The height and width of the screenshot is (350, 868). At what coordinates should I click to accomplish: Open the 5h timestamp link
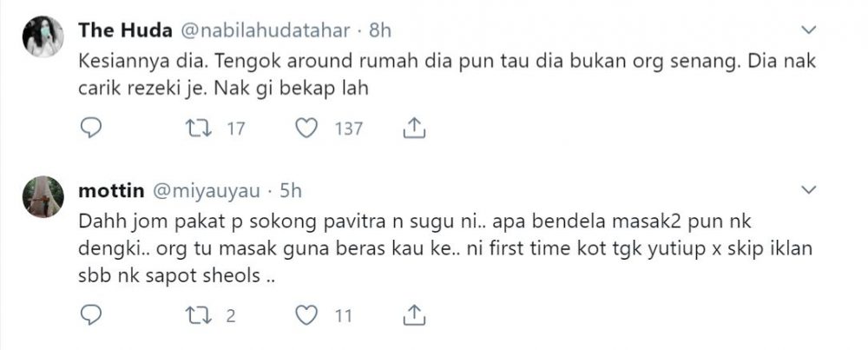pyautogui.click(x=289, y=190)
